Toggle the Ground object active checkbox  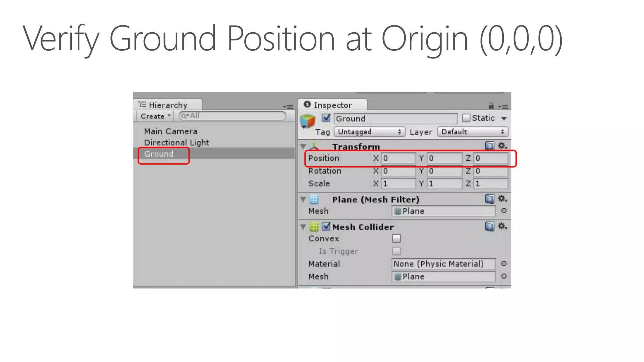tap(326, 118)
